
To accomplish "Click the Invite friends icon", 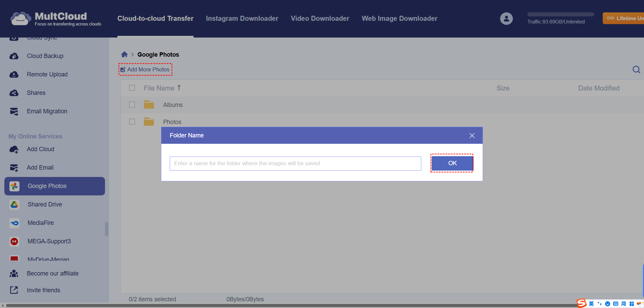I will point(14,290).
